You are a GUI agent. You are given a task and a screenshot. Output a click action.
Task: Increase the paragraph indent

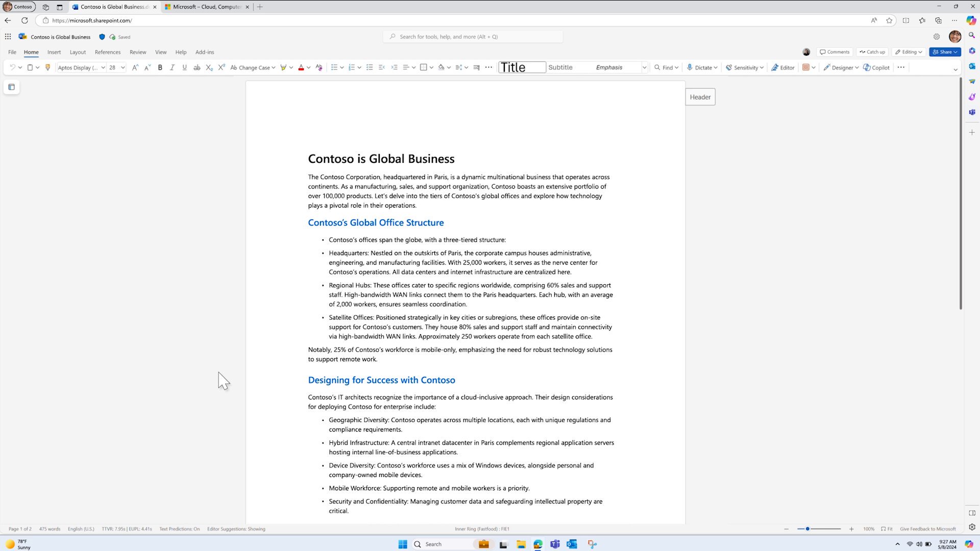tap(394, 67)
